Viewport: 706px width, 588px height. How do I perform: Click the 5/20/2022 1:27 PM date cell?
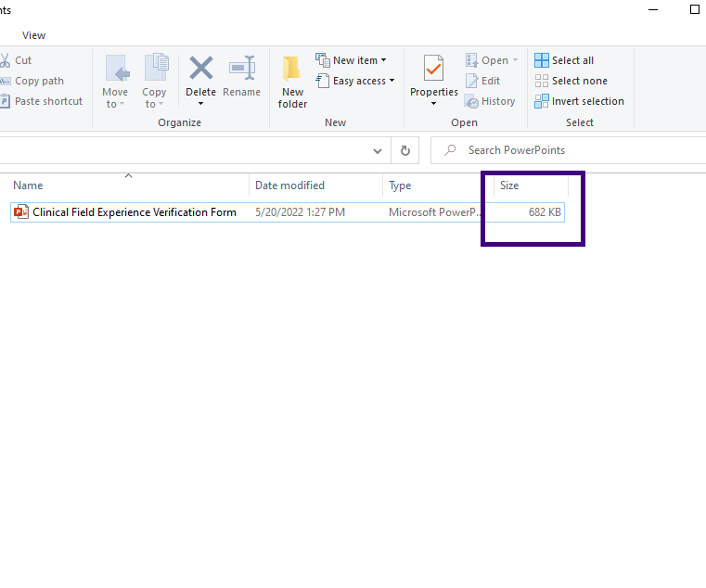(x=300, y=212)
